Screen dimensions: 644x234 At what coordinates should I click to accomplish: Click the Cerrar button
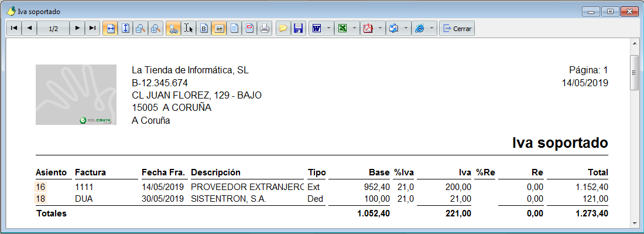coord(457,28)
